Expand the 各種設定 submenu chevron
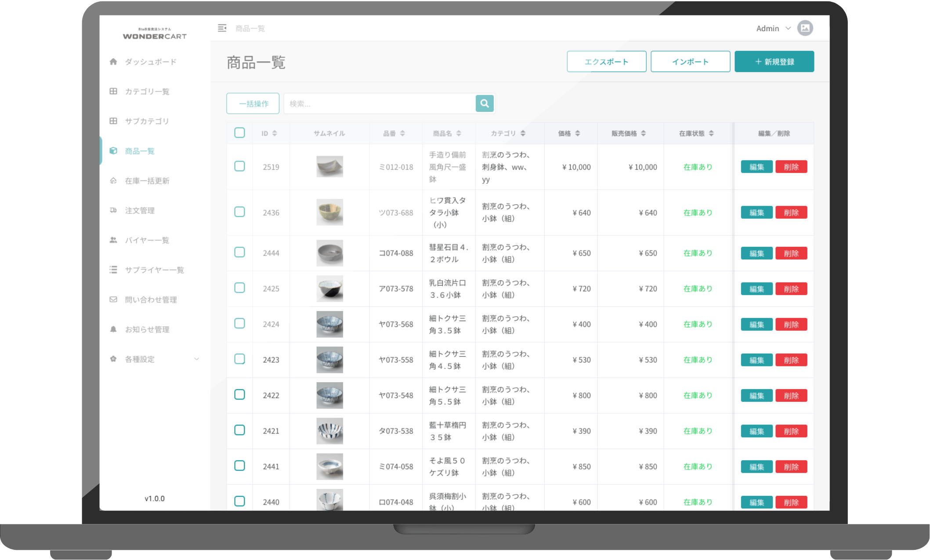 click(196, 359)
